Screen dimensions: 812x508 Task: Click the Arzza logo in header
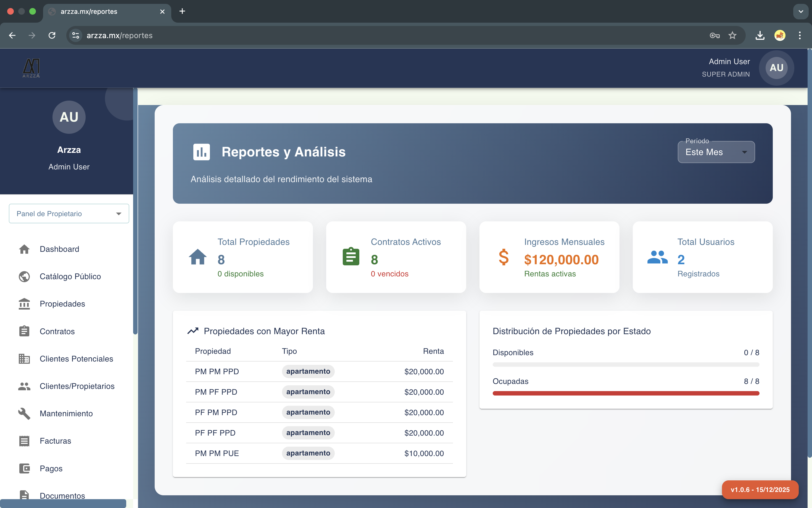(31, 68)
